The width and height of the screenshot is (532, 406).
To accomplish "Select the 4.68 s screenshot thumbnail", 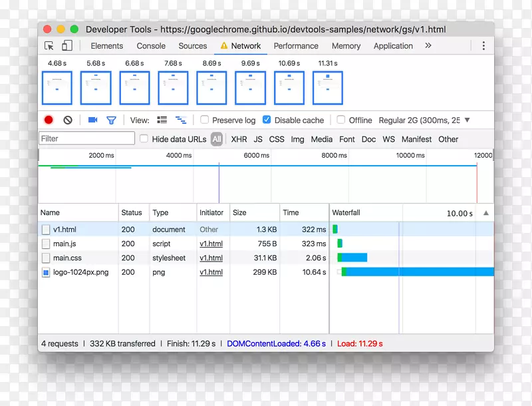I will pyautogui.click(x=57, y=88).
